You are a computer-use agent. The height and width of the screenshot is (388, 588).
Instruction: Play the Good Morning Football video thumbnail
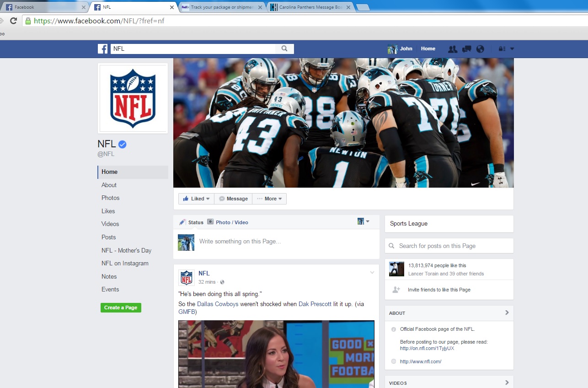coord(276,354)
